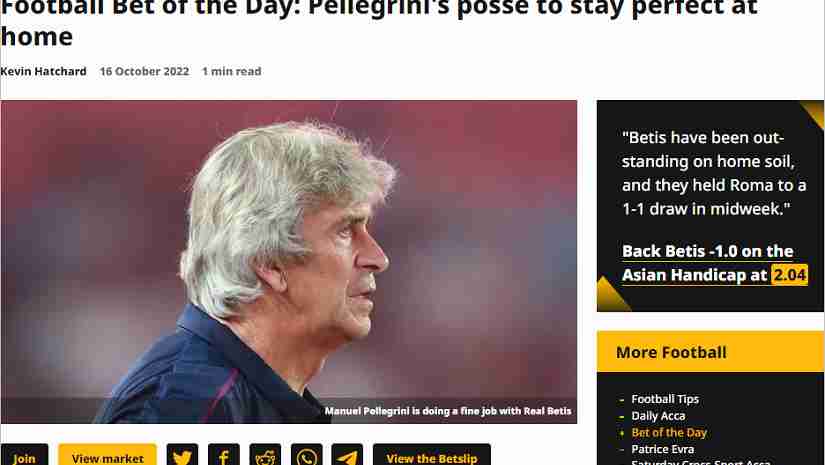Open Football Tips link
The width and height of the screenshot is (825, 465).
pyautogui.click(x=665, y=399)
